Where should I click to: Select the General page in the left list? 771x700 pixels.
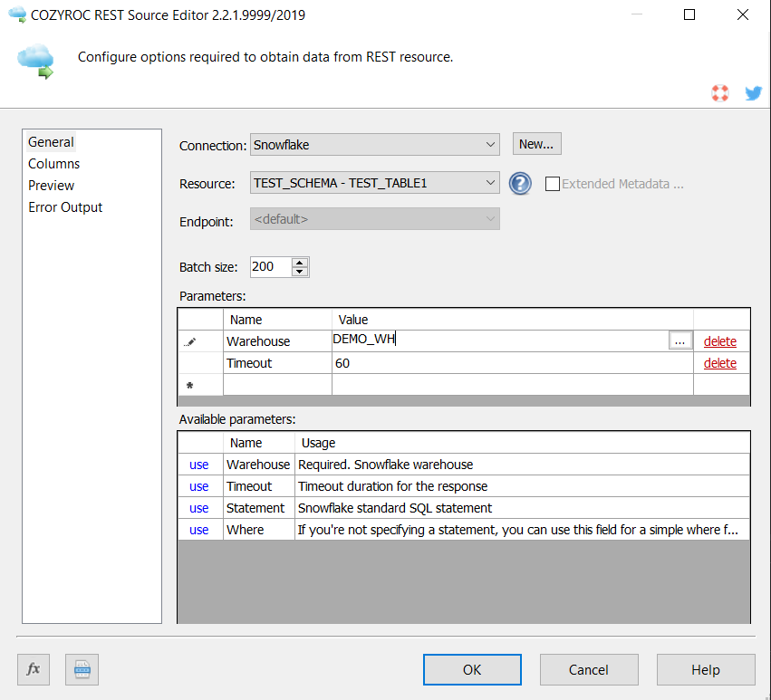tap(51, 142)
